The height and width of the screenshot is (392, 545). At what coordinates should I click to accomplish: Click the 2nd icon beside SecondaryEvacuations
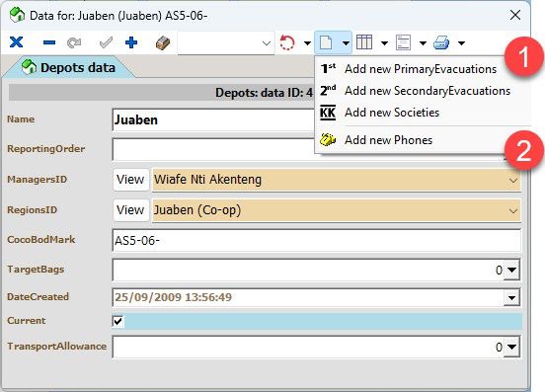328,91
